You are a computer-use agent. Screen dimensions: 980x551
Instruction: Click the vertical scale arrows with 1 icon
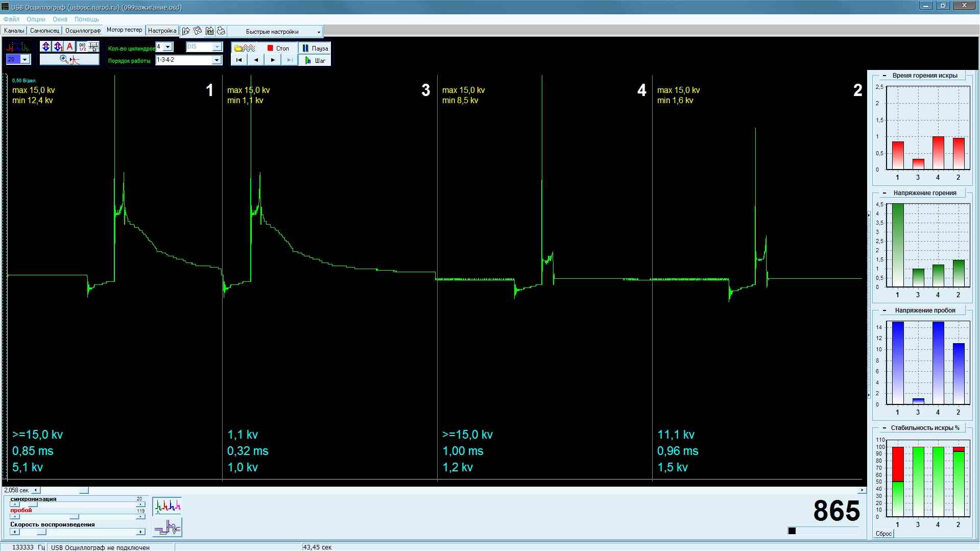(58, 46)
